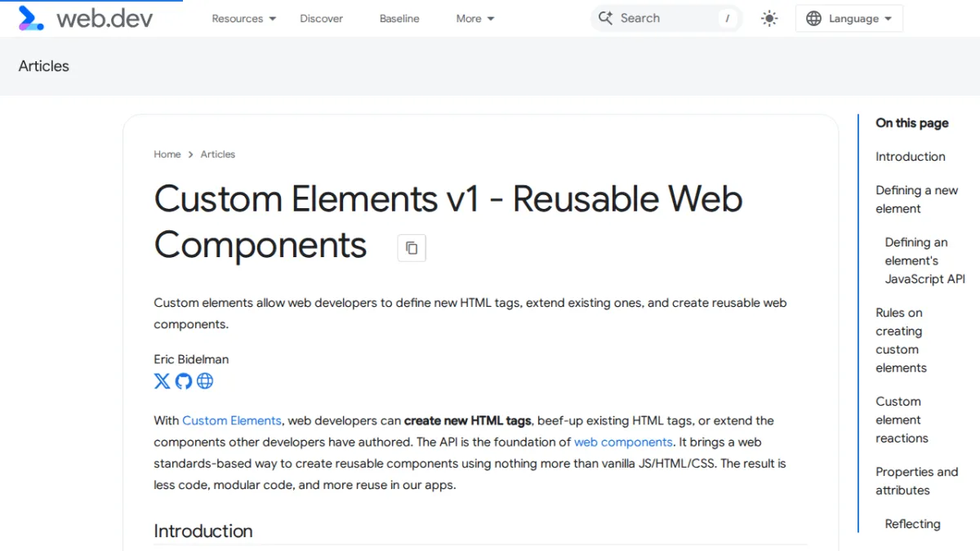Jump to Introduction in page outline
The width and height of the screenshot is (980, 551).
click(x=911, y=157)
